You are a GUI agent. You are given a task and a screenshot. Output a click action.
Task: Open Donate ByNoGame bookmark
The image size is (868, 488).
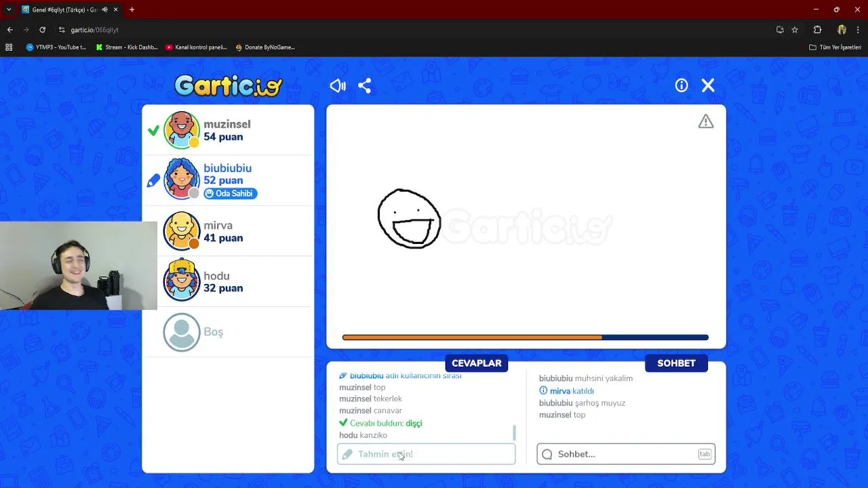(265, 47)
